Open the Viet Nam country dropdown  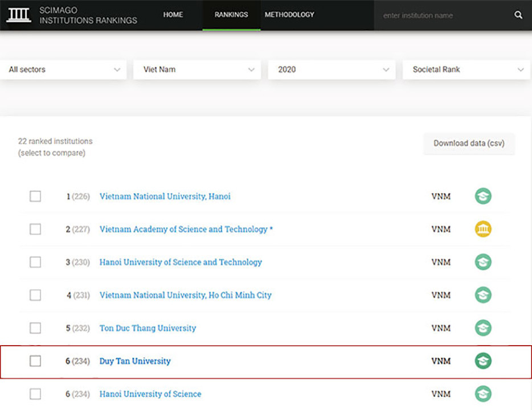[197, 69]
